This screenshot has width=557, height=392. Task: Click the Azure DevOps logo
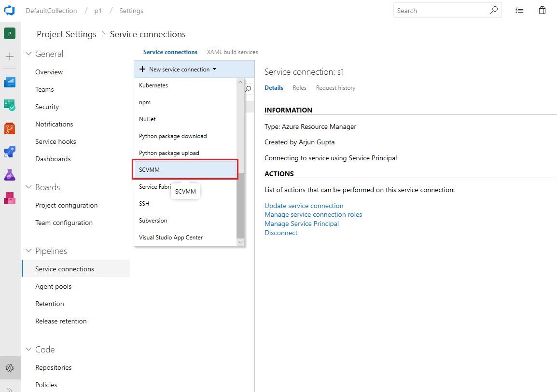(10, 10)
